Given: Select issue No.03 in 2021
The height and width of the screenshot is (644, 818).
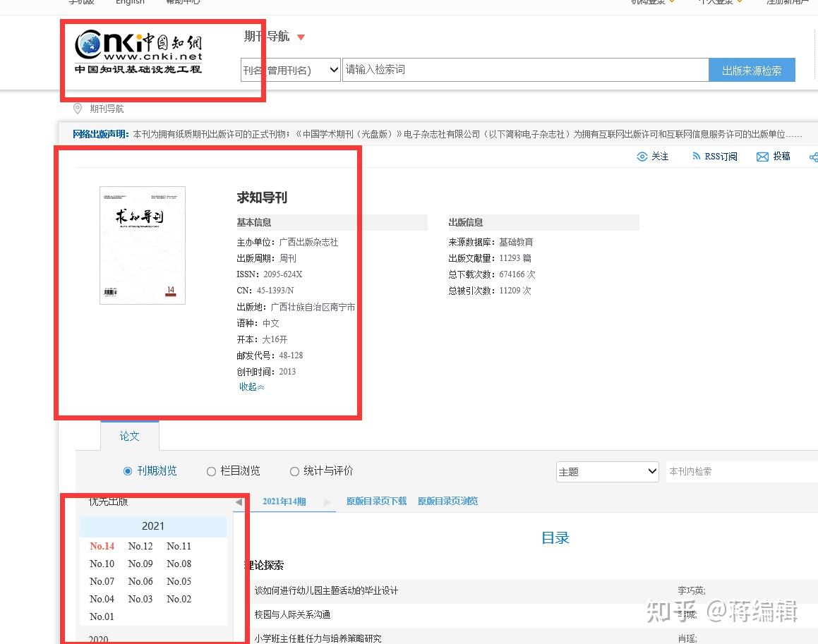Looking at the screenshot, I should coord(140,599).
